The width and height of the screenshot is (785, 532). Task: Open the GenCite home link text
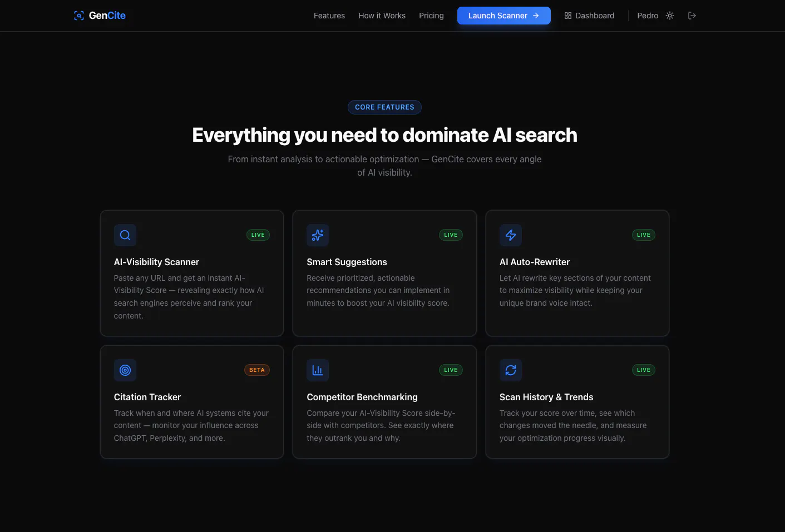click(x=107, y=16)
